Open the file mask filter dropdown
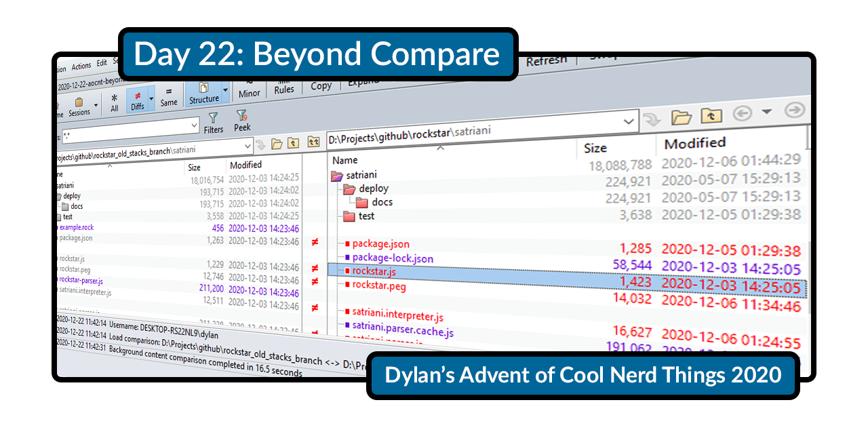The height and width of the screenshot is (434, 868). (x=194, y=125)
